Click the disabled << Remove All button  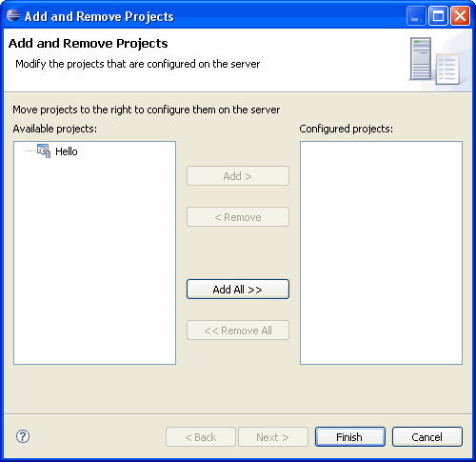[238, 331]
